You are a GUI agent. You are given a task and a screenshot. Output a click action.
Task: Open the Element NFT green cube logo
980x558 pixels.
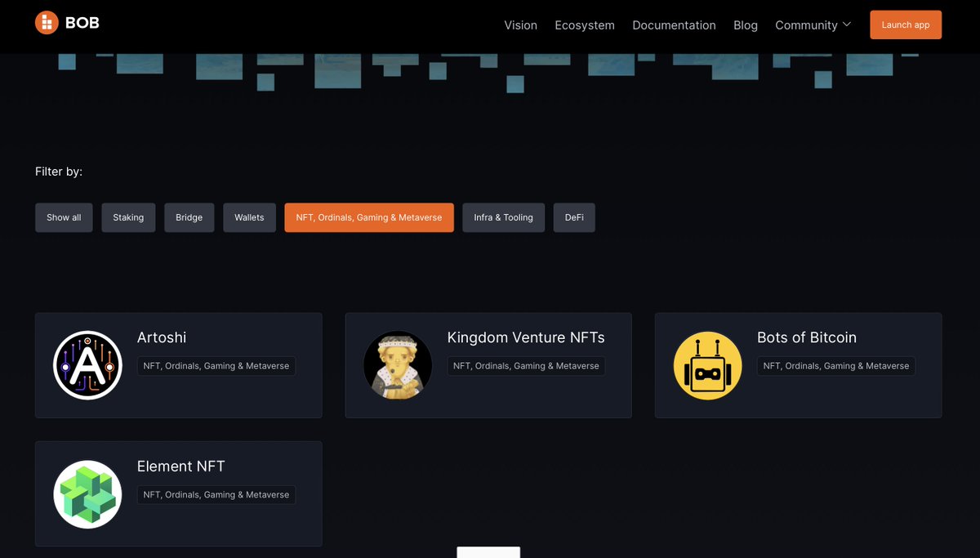[x=87, y=494]
